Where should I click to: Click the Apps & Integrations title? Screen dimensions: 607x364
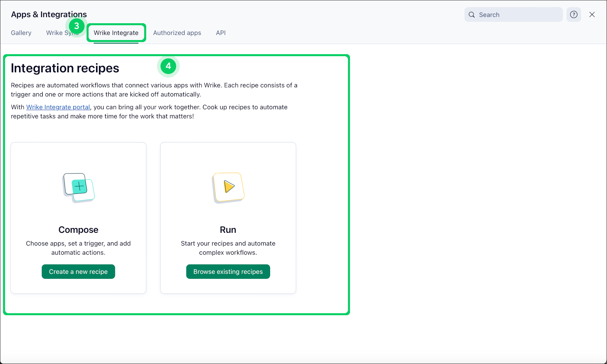click(x=49, y=14)
